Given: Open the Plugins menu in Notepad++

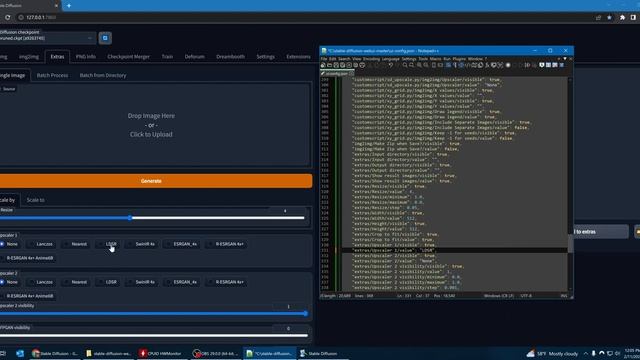Looking at the screenshot, I should (459, 59).
